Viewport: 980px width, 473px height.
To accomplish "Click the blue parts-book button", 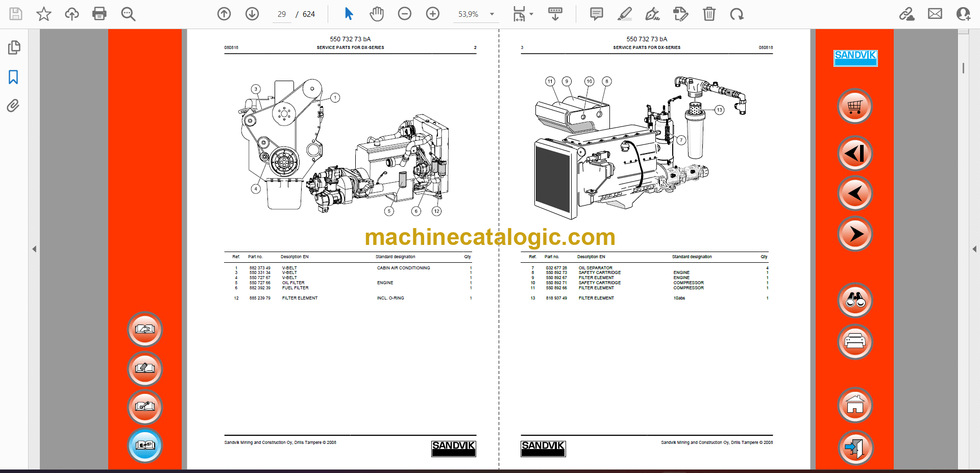I will tap(145, 445).
